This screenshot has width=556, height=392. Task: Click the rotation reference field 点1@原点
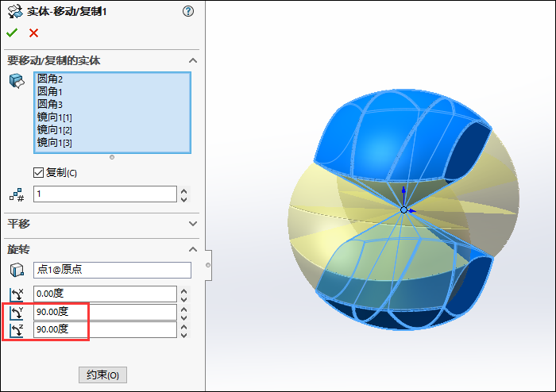tap(113, 270)
